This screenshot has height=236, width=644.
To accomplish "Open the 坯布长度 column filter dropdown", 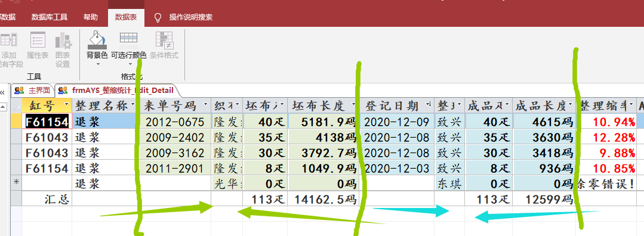I will (x=354, y=105).
